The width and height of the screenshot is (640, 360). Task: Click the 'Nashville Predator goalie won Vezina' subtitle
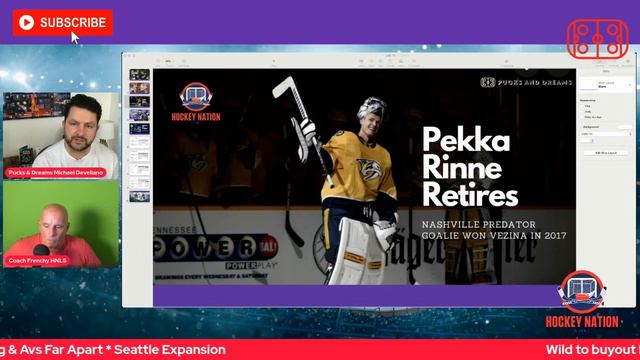[494, 230]
